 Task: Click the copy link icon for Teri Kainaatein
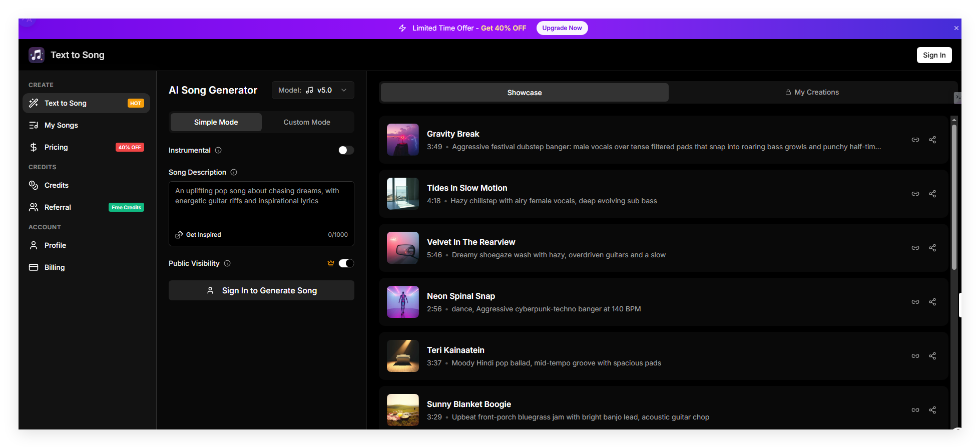(x=915, y=356)
